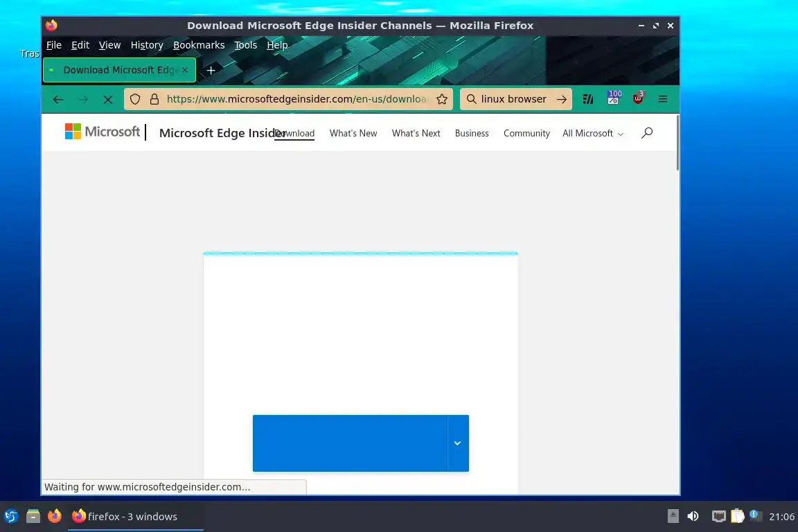The image size is (798, 532).
Task: Select the firefox - 3 windows taskbar button
Action: click(x=135, y=516)
